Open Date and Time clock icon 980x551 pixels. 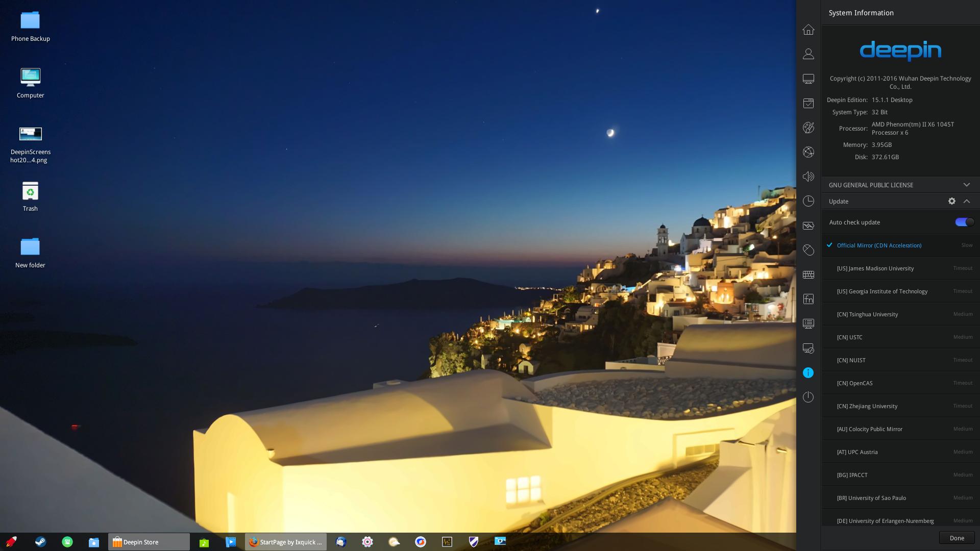808,201
